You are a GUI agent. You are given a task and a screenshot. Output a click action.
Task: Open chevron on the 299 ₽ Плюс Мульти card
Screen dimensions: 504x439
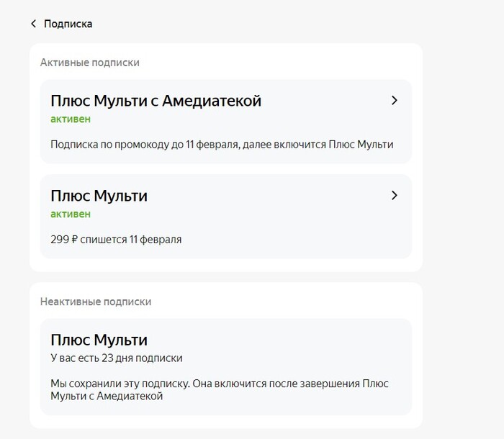(x=394, y=195)
